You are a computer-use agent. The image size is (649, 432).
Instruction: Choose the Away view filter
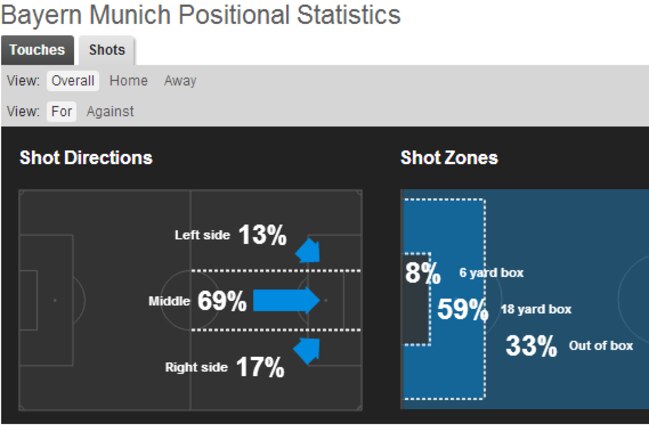pyautogui.click(x=180, y=81)
